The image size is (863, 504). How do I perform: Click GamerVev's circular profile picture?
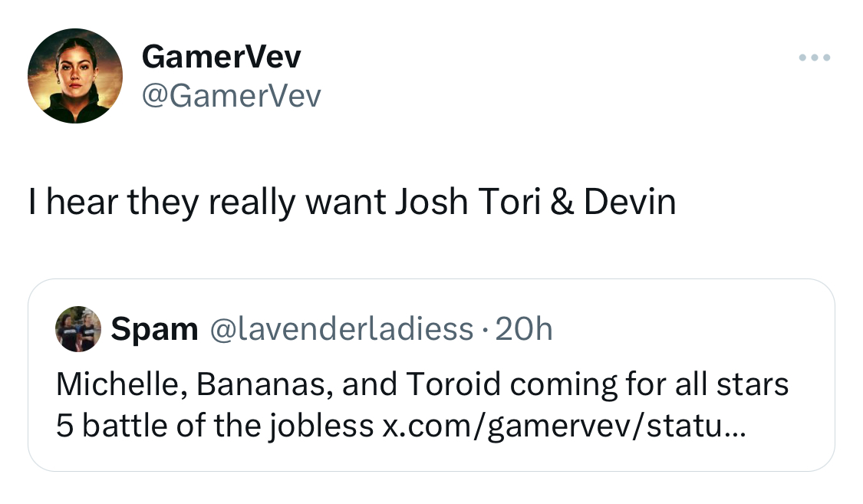coord(75,76)
